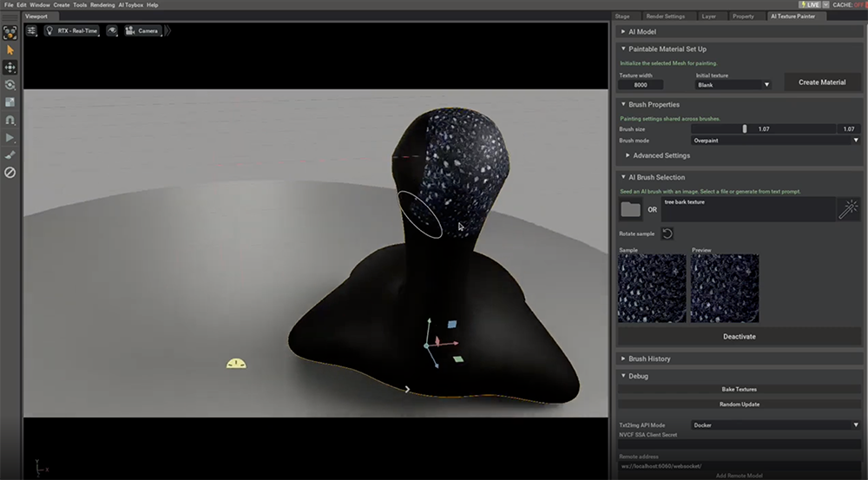The image size is (868, 480).
Task: Toggle the magnet snapping tool
Action: (10, 120)
